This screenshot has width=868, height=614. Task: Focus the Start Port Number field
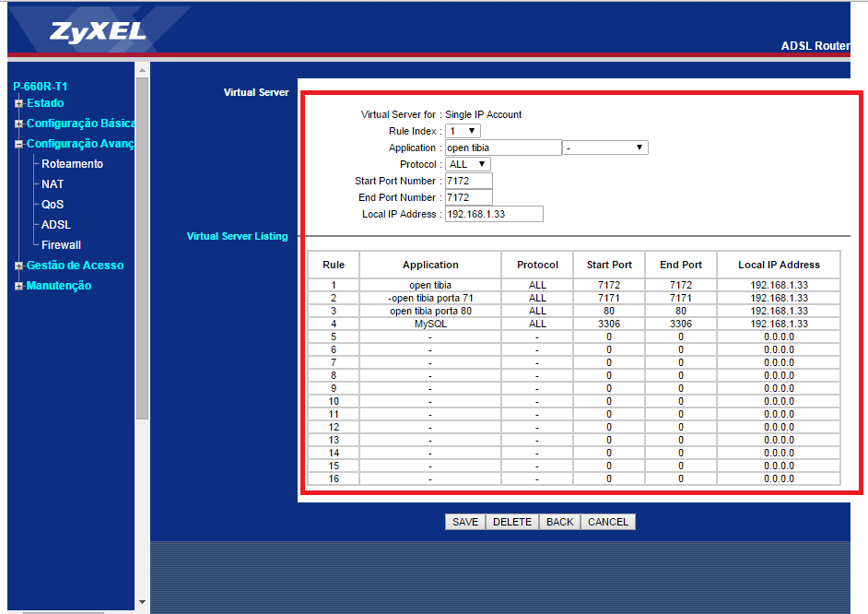coord(469,181)
